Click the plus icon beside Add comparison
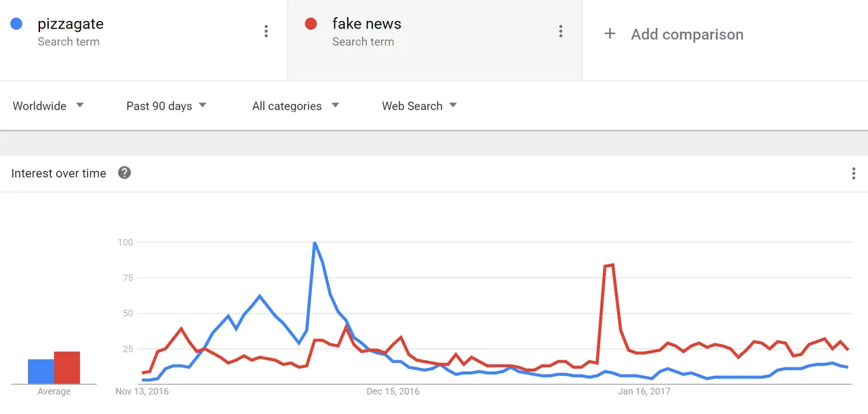The image size is (868, 414). point(610,34)
